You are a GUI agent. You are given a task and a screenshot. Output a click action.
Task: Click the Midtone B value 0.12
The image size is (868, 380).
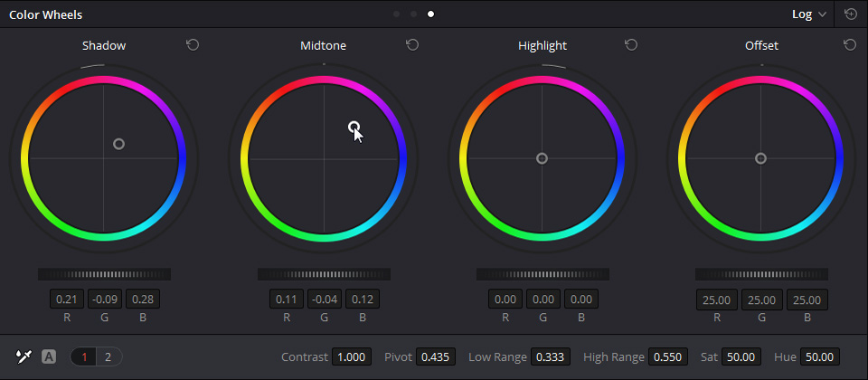(363, 299)
